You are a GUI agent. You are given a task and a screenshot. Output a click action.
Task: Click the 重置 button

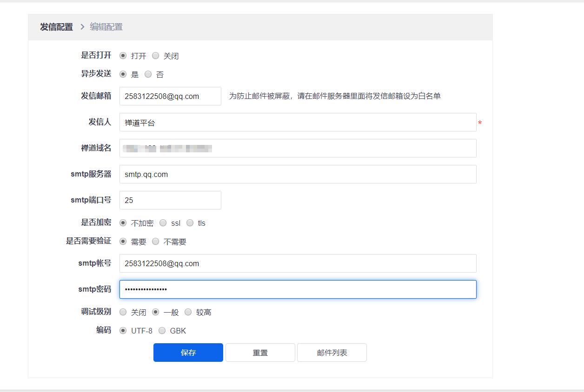(260, 353)
